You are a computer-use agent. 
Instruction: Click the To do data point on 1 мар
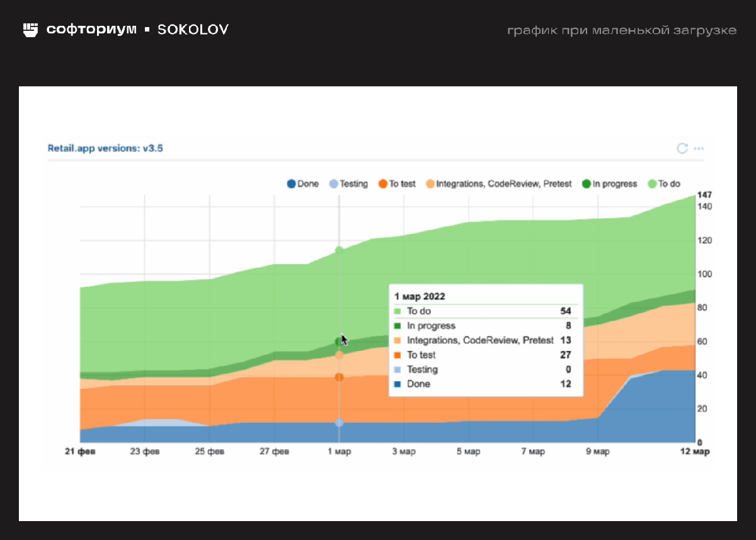coord(340,250)
